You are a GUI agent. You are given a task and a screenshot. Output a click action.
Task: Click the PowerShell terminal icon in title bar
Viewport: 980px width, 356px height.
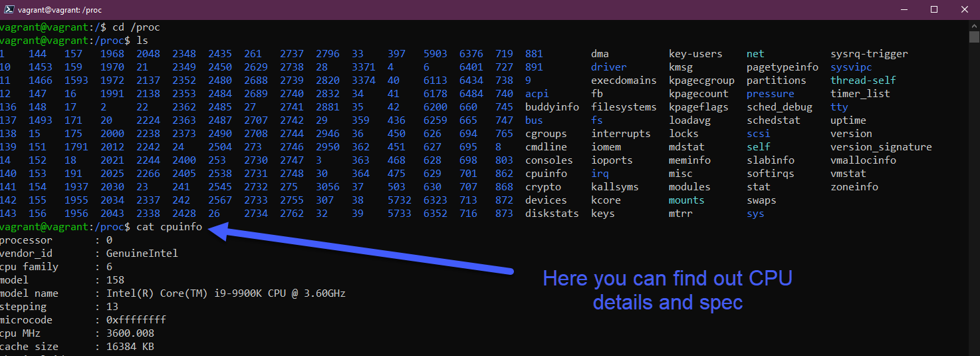click(10, 9)
